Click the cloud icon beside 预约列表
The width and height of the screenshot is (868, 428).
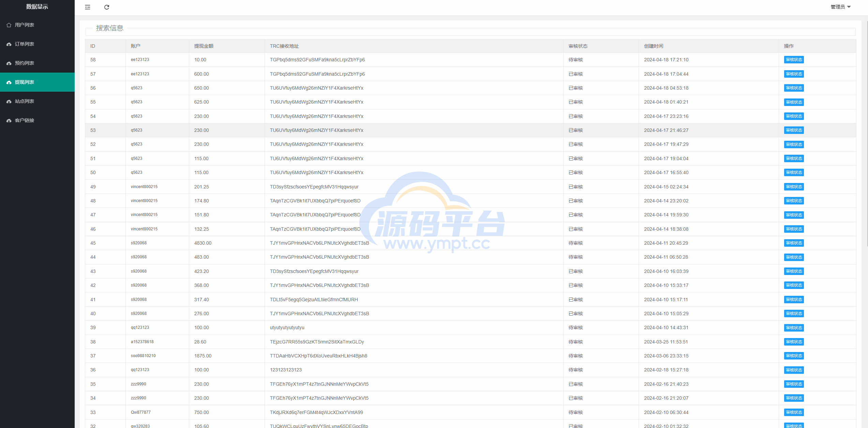pyautogui.click(x=9, y=63)
